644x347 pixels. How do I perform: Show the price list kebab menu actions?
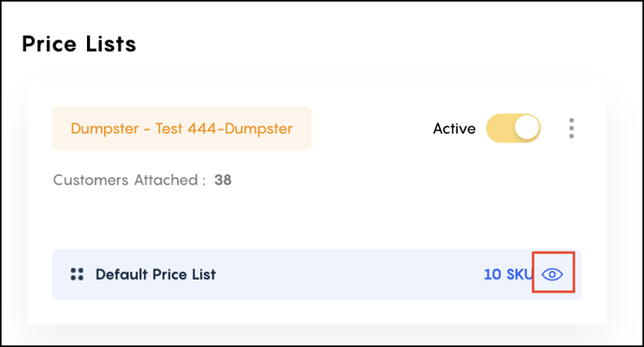(571, 128)
